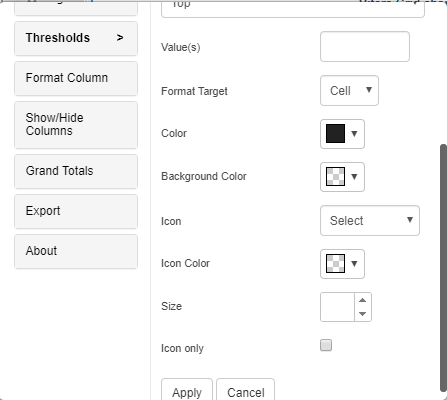Expand the Icon Select dropdown
447x400 pixels.
click(370, 220)
